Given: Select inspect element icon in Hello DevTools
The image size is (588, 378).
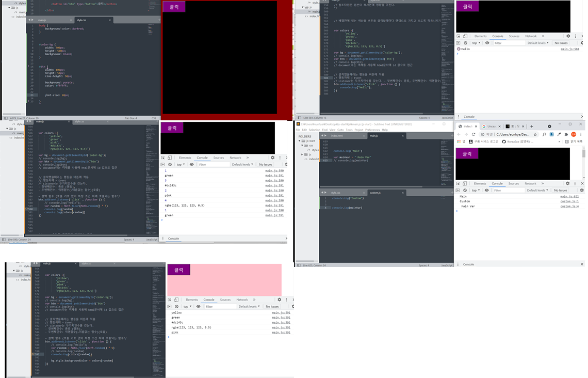Looking at the screenshot, I should [x=459, y=37].
